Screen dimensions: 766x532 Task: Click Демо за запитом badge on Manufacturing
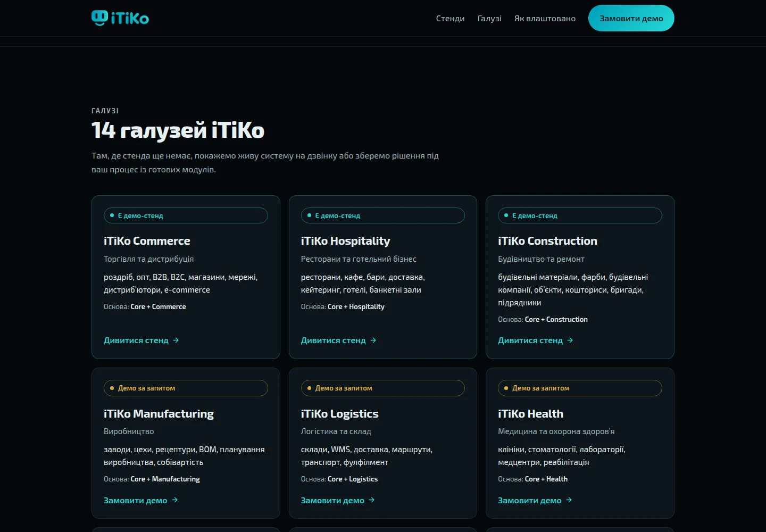coord(186,388)
